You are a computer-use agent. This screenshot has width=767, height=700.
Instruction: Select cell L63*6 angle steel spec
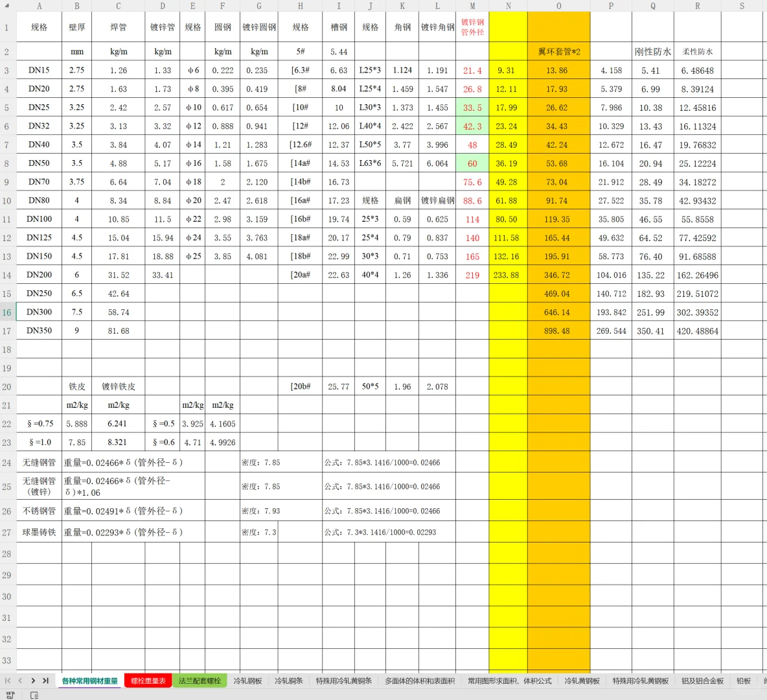371,163
